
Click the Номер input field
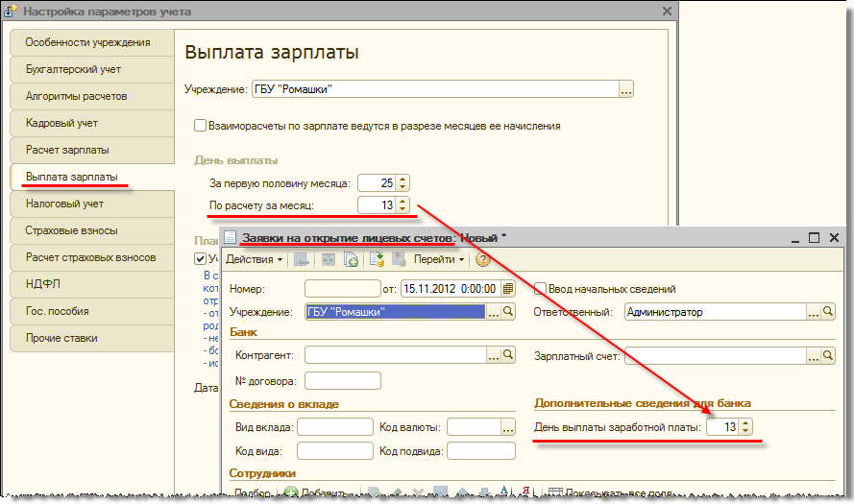coord(343,288)
